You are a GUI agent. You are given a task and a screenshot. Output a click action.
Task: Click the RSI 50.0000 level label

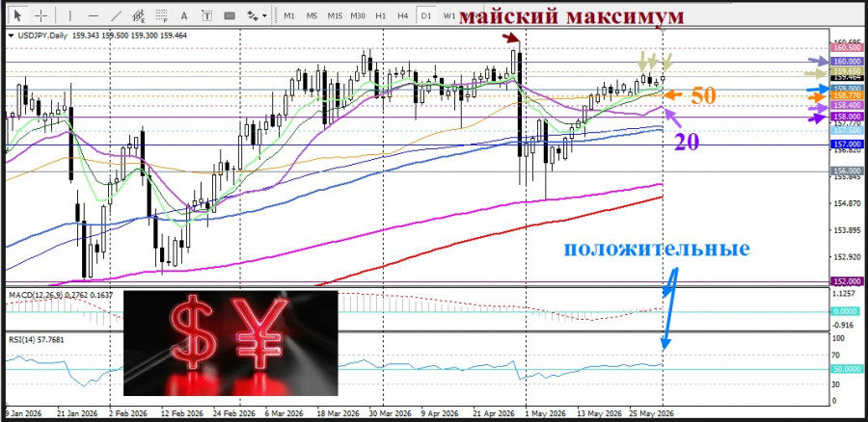pyautogui.click(x=847, y=368)
